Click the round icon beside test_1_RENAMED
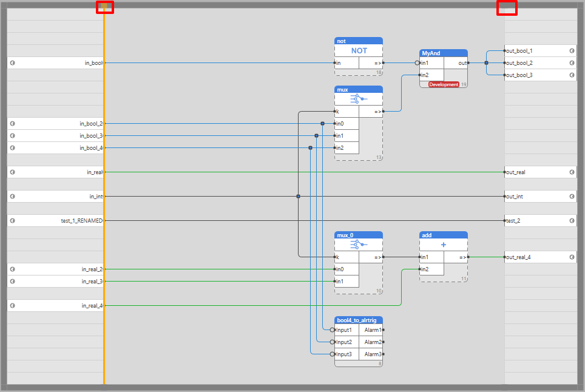The height and width of the screenshot is (392, 585). pos(12,221)
